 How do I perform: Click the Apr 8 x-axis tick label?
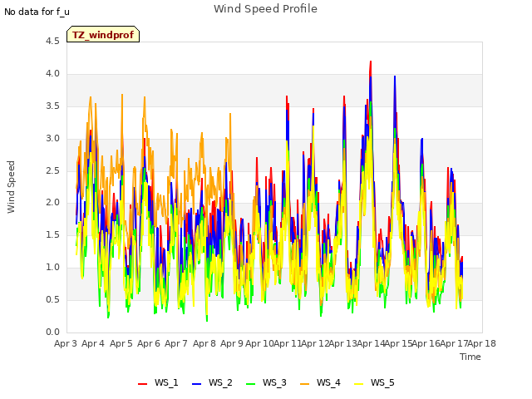tap(204, 343)
